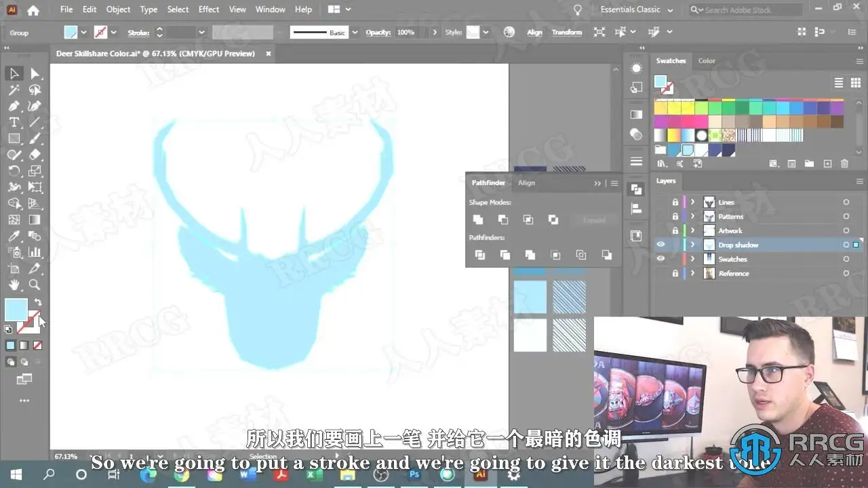
Task: Select the Lasso tool
Action: point(35,89)
